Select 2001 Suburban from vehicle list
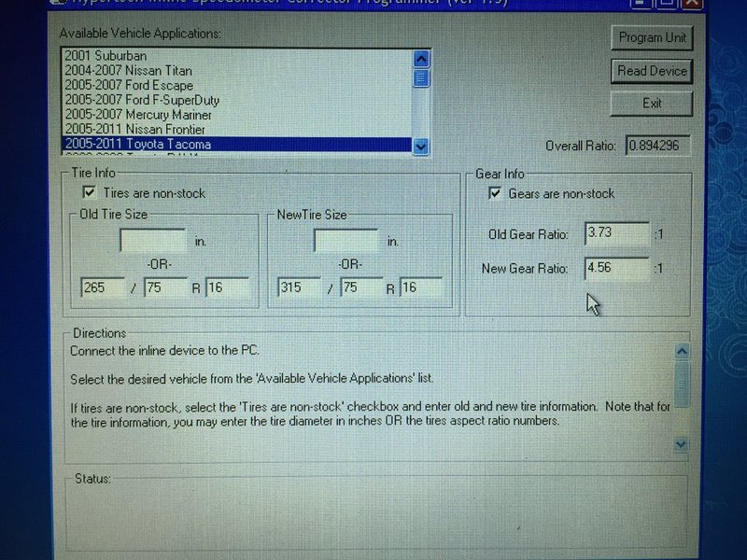Image resolution: width=747 pixels, height=560 pixels. coord(237,56)
